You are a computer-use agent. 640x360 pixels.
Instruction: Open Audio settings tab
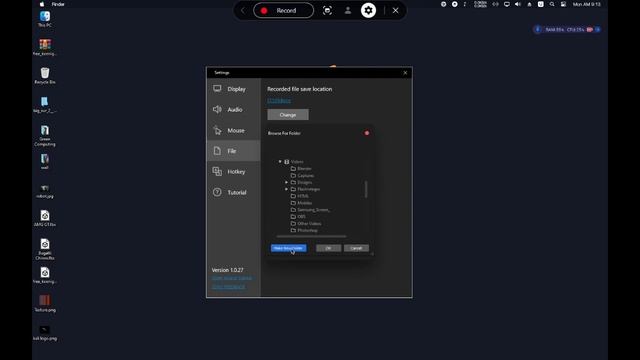233,109
